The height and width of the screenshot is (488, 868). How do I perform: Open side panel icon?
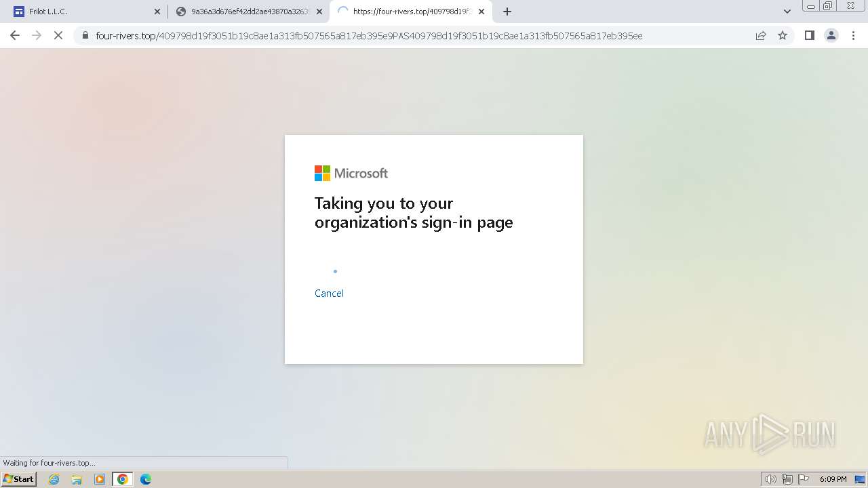[x=809, y=35]
